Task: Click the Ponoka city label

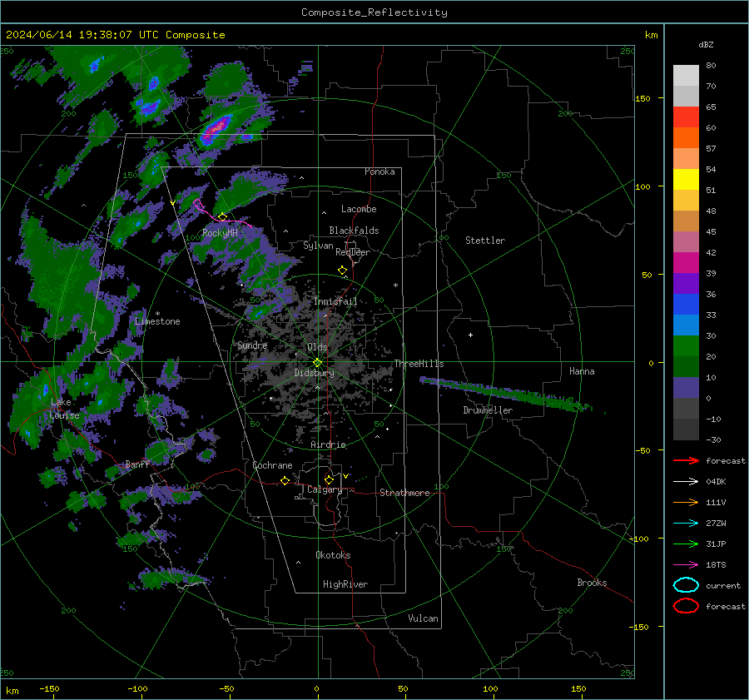Action: click(x=379, y=171)
